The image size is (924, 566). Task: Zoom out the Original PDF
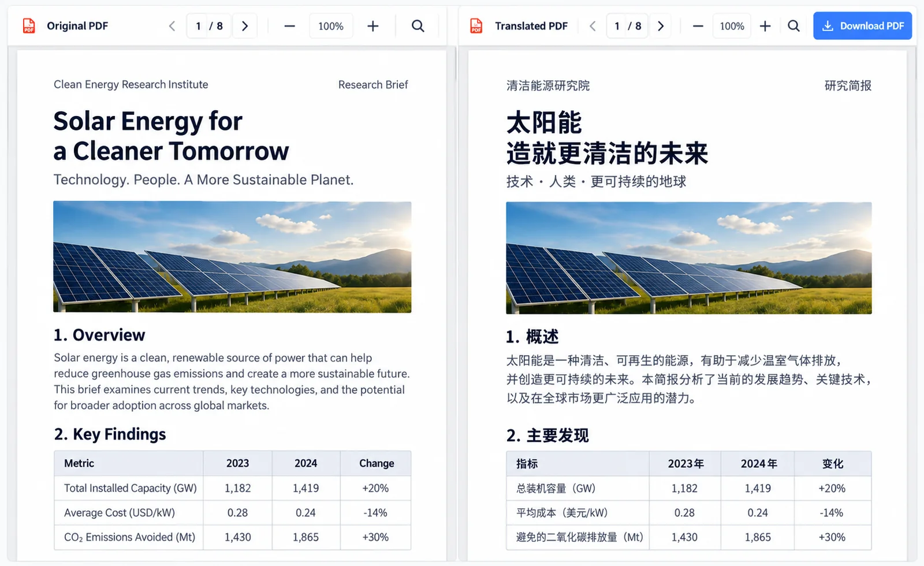[x=289, y=26]
